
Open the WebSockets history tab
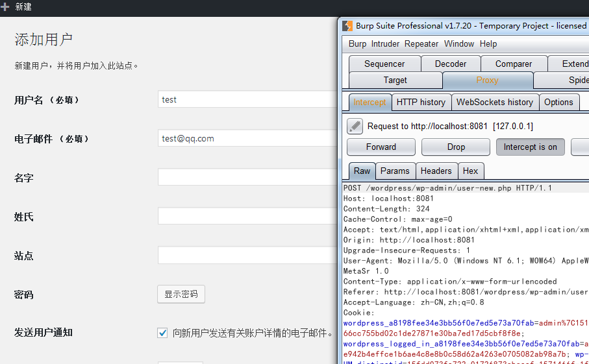tap(495, 102)
